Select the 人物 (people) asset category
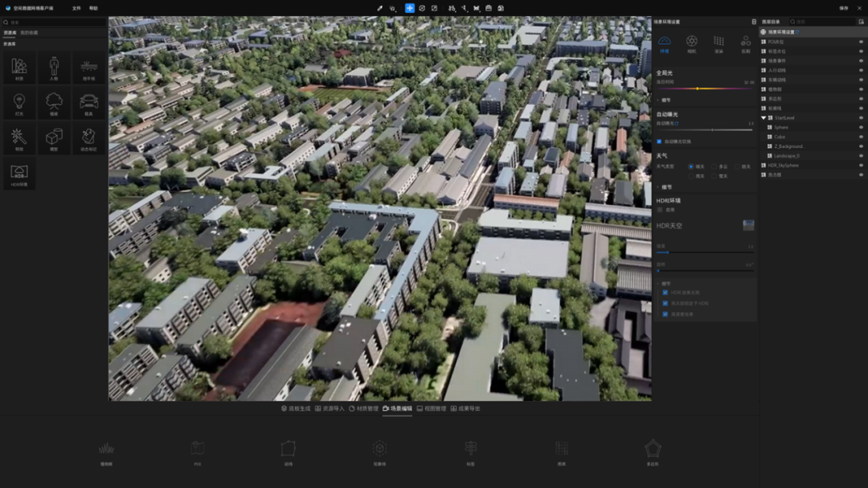The image size is (868, 488). [x=54, y=68]
